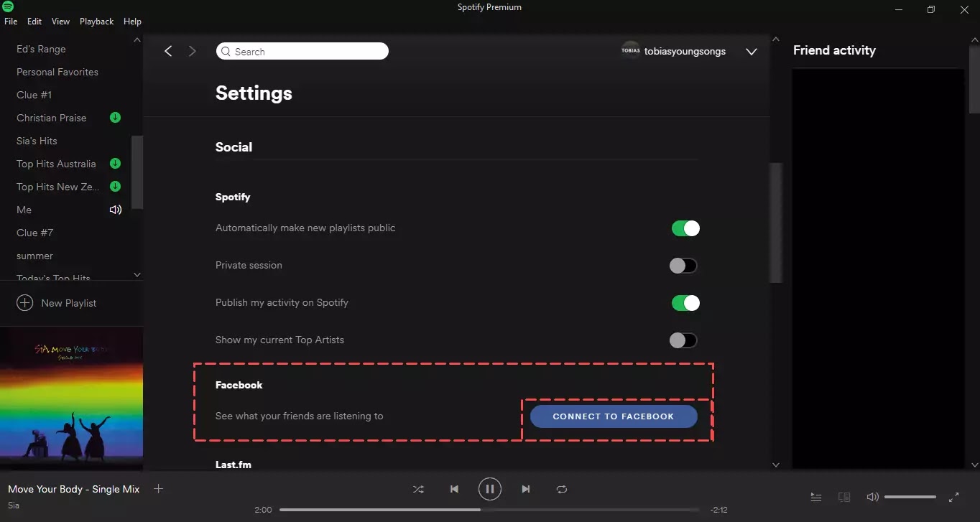
Task: Skip to the previous track
Action: 454,489
